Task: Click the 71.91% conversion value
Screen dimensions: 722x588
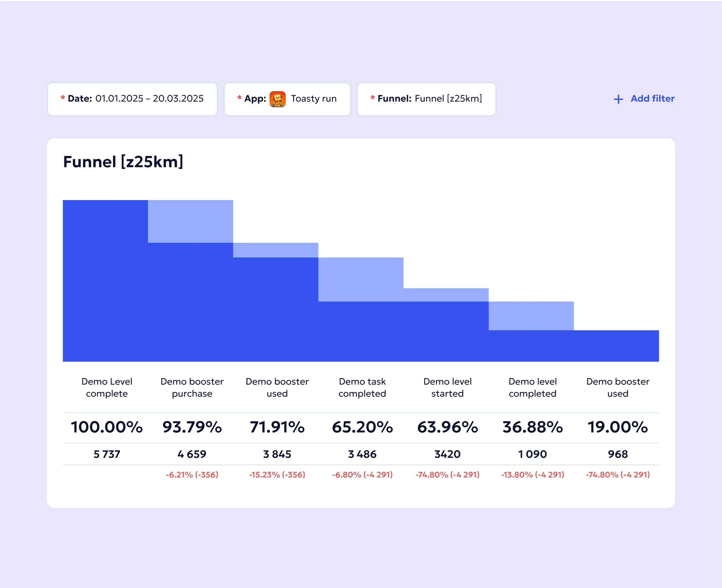Action: 277,427
